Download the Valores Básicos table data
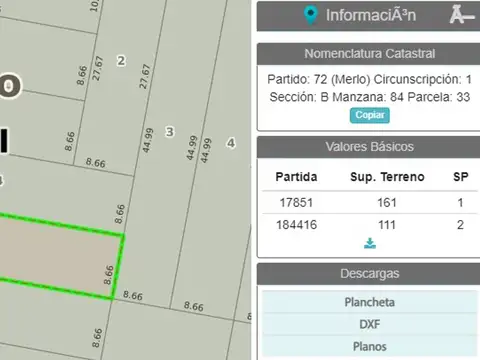Screen dimensions: 480x360 coord(370,243)
